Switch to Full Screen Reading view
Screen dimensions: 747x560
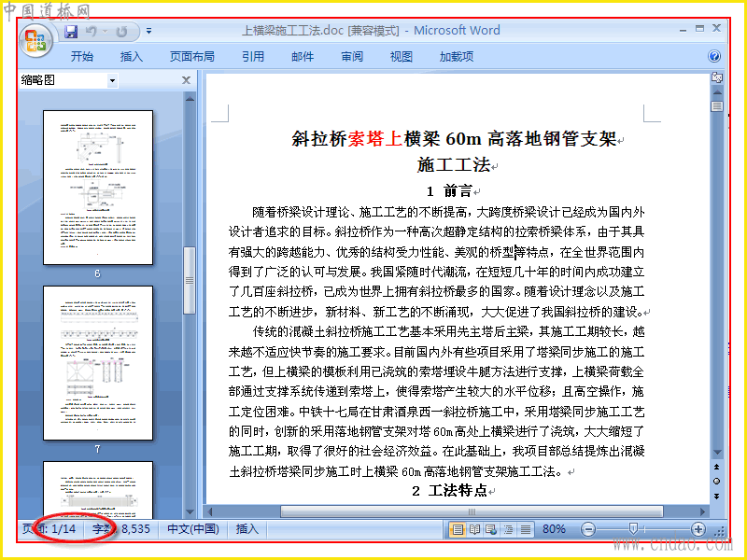click(x=475, y=529)
